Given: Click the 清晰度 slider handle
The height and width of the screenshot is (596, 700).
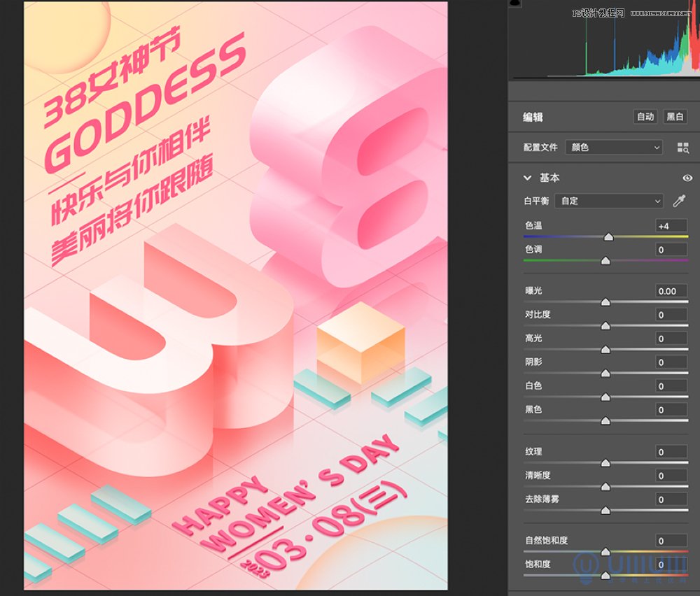Looking at the screenshot, I should pos(605,487).
